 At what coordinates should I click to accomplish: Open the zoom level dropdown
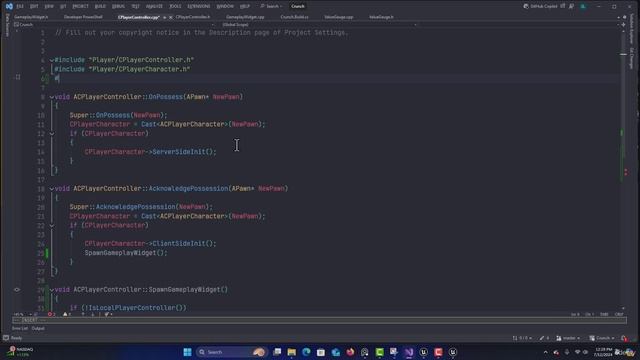(x=22, y=314)
